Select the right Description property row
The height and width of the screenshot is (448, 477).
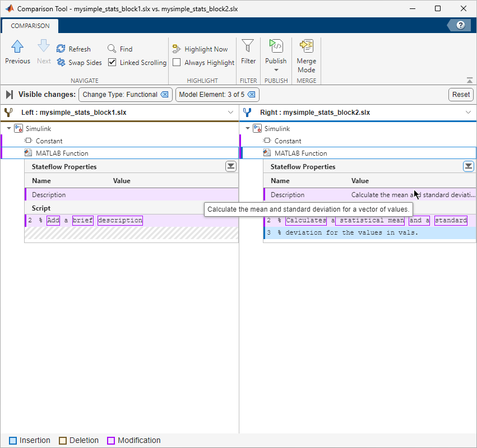288,195
